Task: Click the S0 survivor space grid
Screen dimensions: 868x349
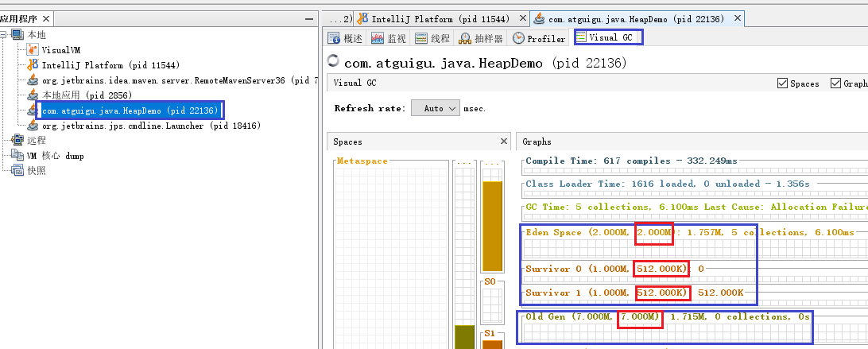Action: coord(492,304)
